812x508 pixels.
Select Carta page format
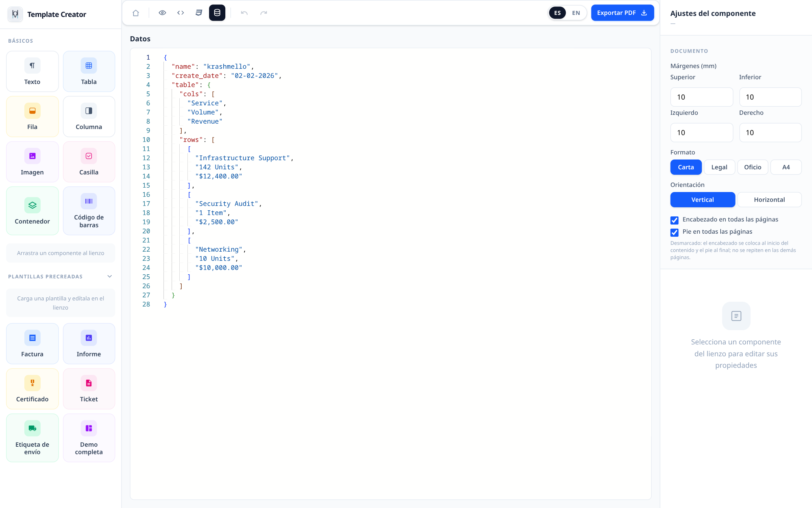(x=686, y=167)
